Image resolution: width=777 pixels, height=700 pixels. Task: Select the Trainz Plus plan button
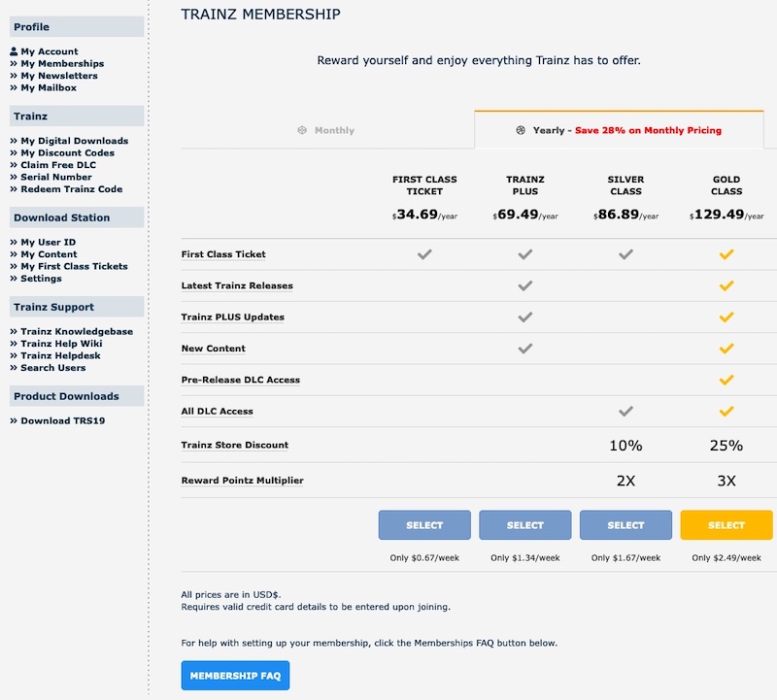click(x=525, y=525)
